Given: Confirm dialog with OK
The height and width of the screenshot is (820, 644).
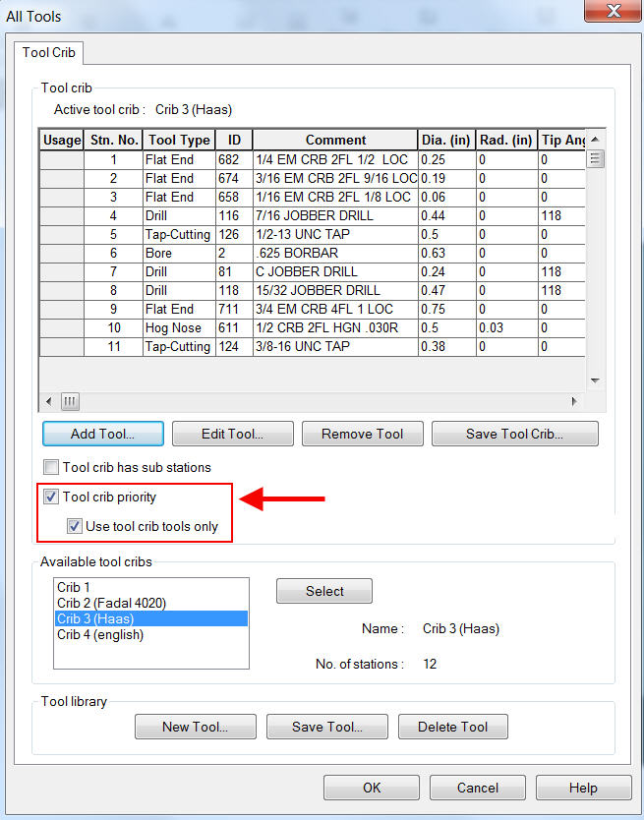Looking at the screenshot, I should click(x=372, y=788).
